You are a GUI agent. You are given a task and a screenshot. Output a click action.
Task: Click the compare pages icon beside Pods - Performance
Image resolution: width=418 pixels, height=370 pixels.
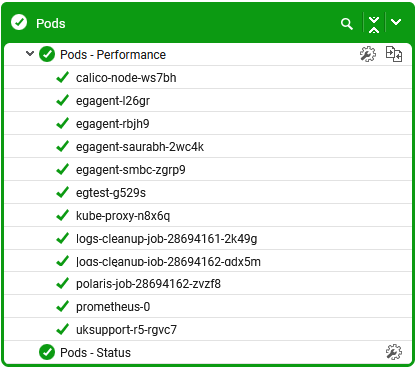point(394,54)
